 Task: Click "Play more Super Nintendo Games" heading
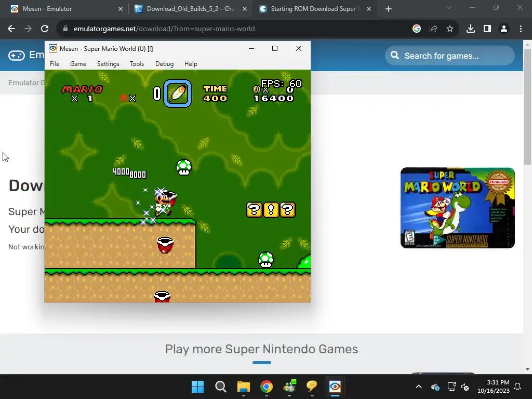(262, 349)
